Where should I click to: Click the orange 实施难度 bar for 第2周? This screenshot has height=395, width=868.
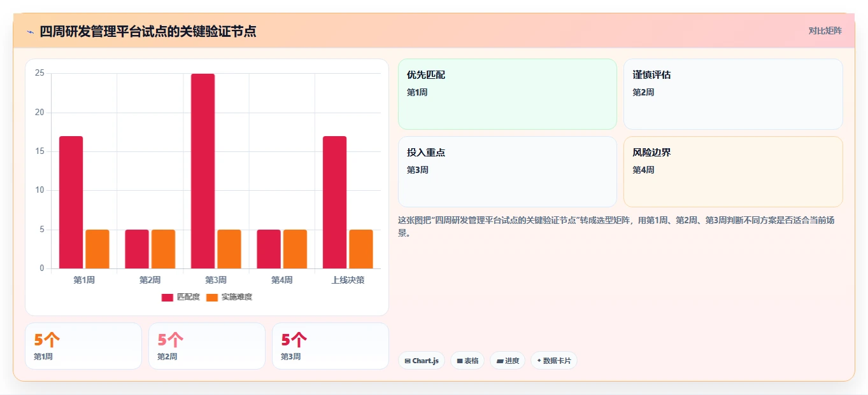(x=163, y=249)
